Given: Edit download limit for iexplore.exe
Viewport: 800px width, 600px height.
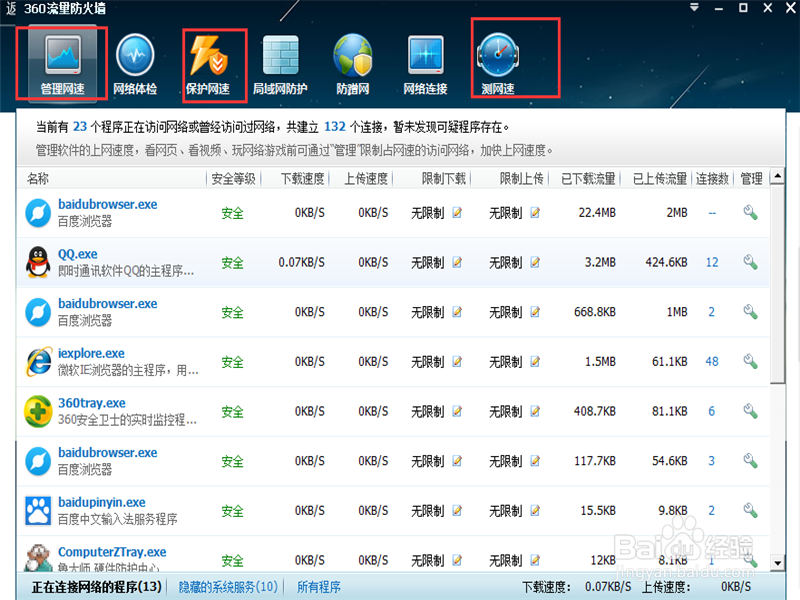Looking at the screenshot, I should click(x=457, y=362).
